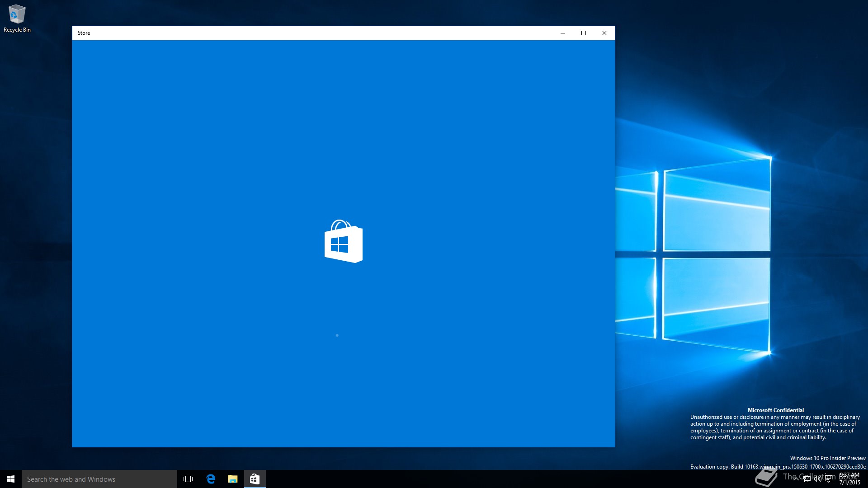Image resolution: width=868 pixels, height=488 pixels.
Task: Open the Action Center notifications icon
Action: (x=829, y=479)
